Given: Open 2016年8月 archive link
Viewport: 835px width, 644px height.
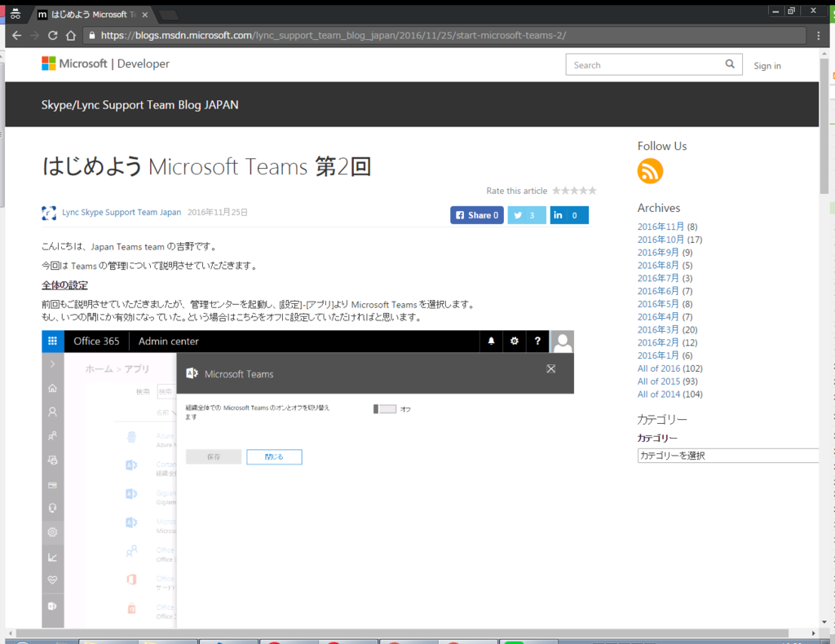Looking at the screenshot, I should [x=658, y=265].
